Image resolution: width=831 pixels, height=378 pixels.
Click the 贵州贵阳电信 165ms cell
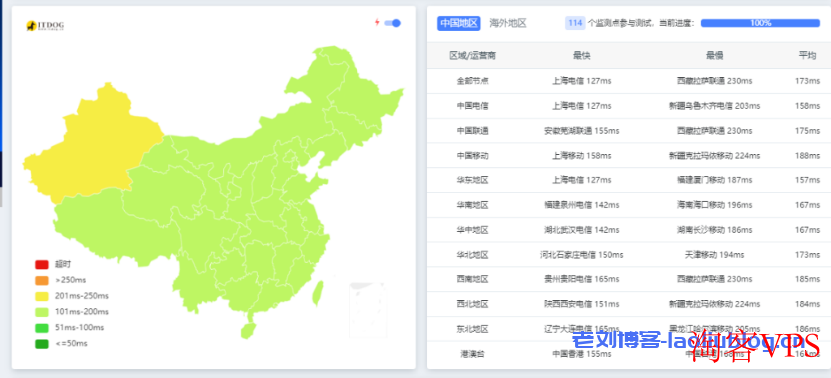[x=581, y=279]
